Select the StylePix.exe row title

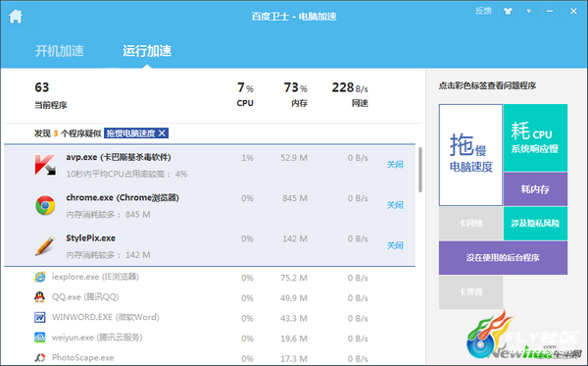[91, 238]
